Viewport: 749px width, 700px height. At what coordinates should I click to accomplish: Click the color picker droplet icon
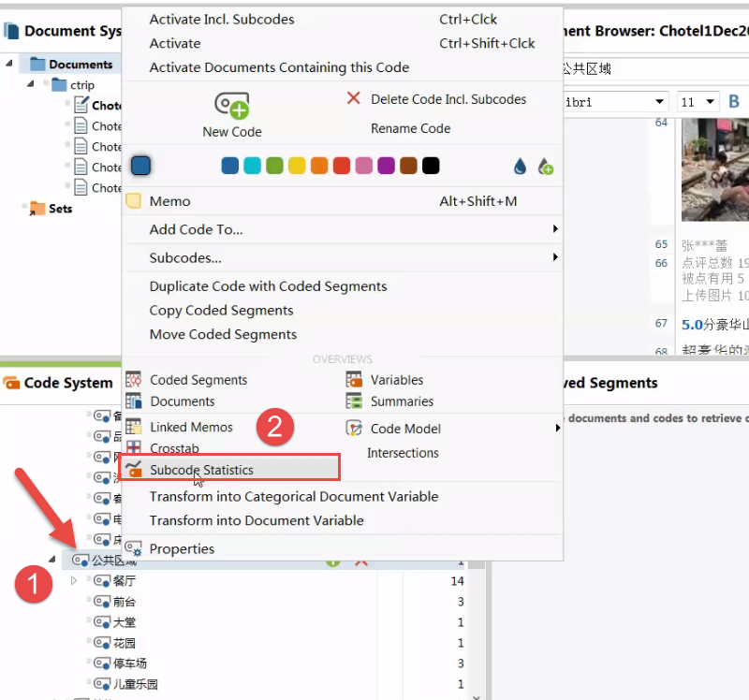pyautogui.click(x=520, y=167)
